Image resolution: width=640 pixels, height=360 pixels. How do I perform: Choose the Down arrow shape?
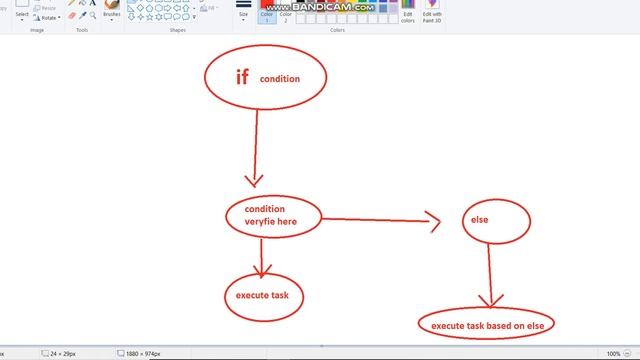click(x=131, y=17)
